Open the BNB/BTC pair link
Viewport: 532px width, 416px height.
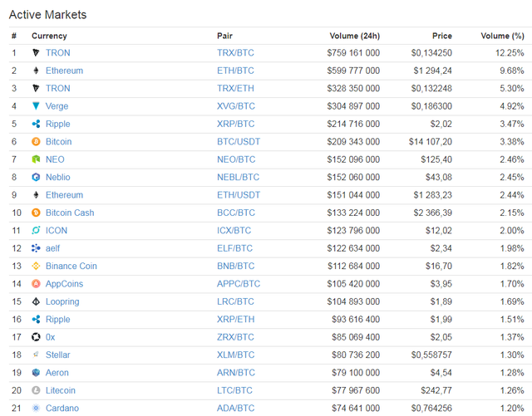pos(236,267)
